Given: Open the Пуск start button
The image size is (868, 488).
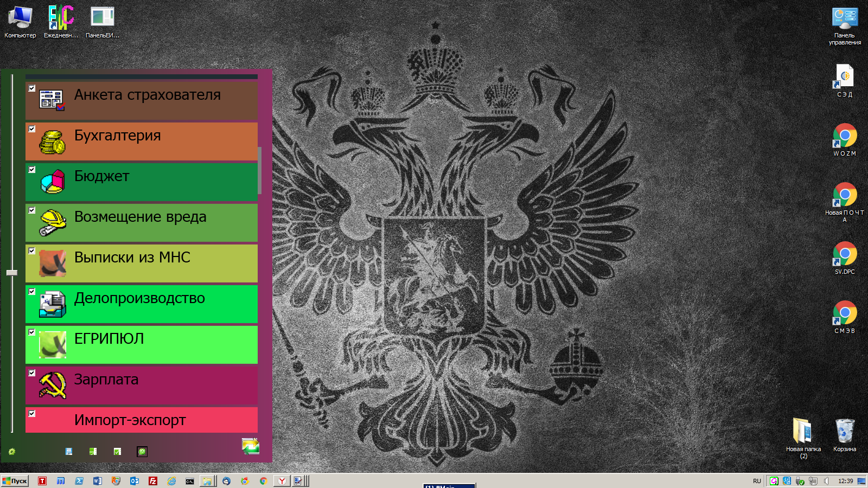Looking at the screenshot, I should [x=15, y=481].
